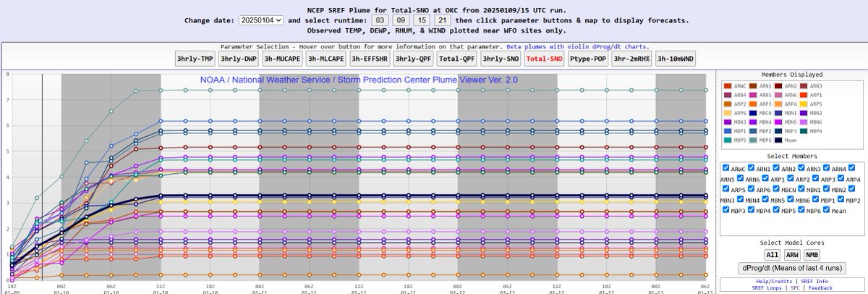Image resolution: width=868 pixels, height=294 pixels.
Task: Open the Help/Credits link
Action: coord(774,281)
